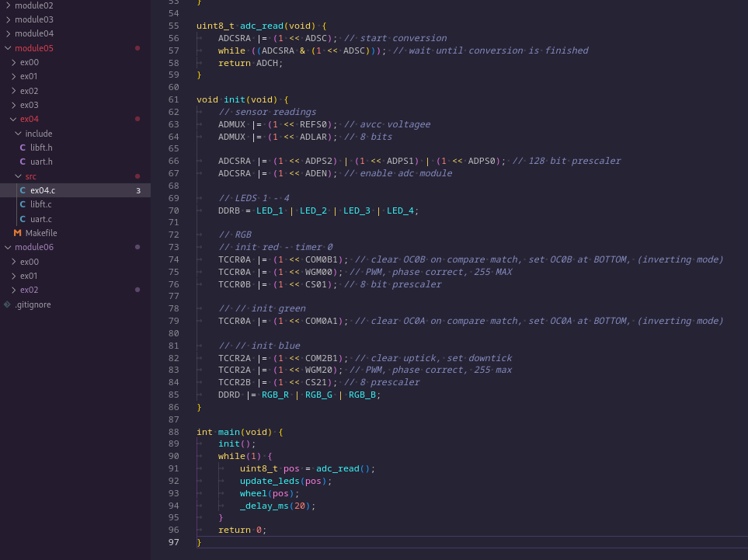Open libft.c in the src folder
The image size is (748, 560).
point(41,204)
